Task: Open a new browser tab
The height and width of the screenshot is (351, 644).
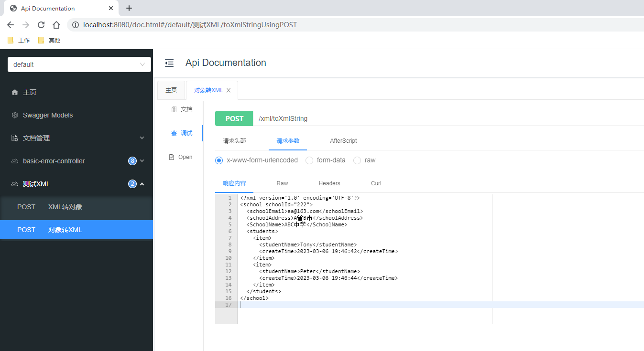Action: coord(129,8)
